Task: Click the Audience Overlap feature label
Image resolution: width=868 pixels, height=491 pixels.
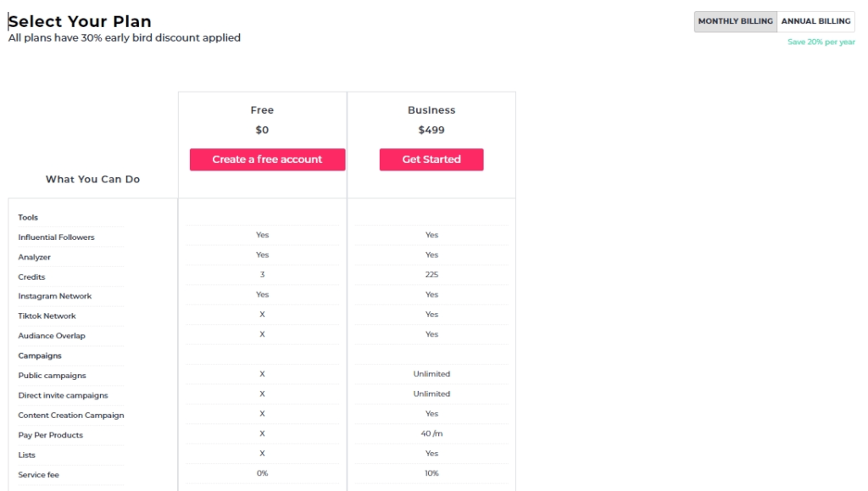Action: (52, 336)
